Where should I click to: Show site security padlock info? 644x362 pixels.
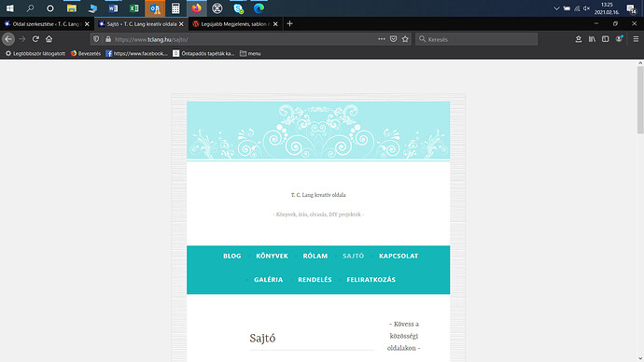pyautogui.click(x=108, y=39)
